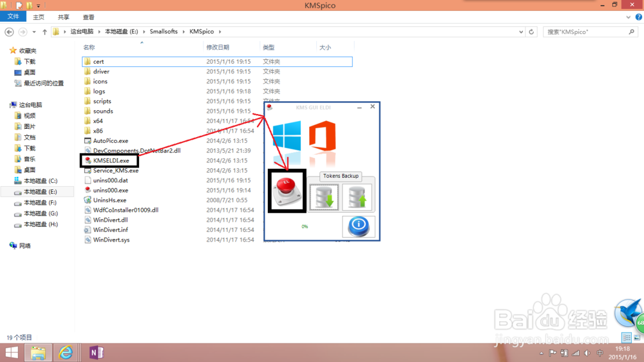This screenshot has height=362, width=644.
Task: Sort files by 大小 column header
Action: click(325, 47)
